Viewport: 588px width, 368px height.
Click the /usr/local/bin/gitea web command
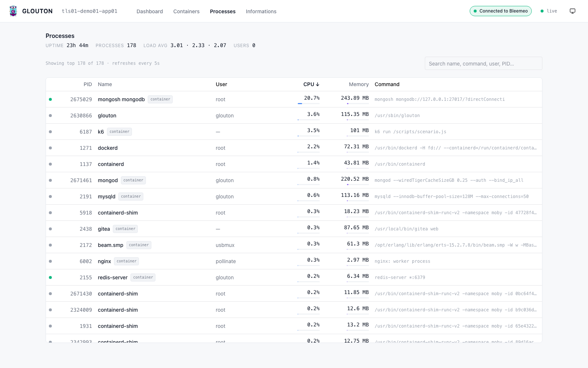pos(406,229)
